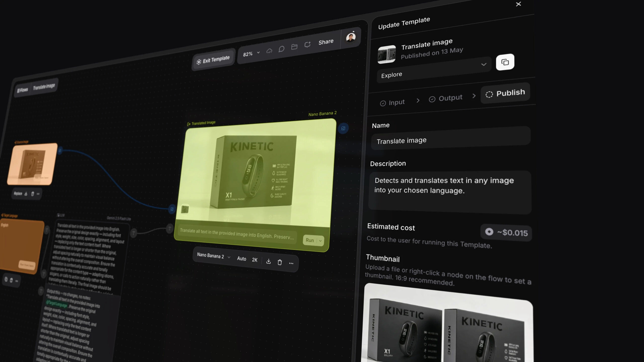Select the Auto aspect ratio option
The height and width of the screenshot is (362, 644).
(x=242, y=259)
